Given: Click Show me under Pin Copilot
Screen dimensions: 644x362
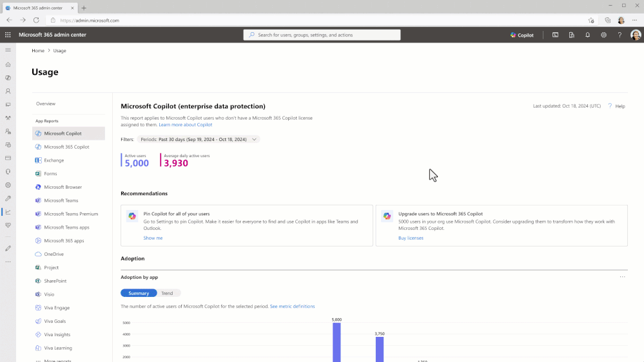Looking at the screenshot, I should [x=153, y=238].
